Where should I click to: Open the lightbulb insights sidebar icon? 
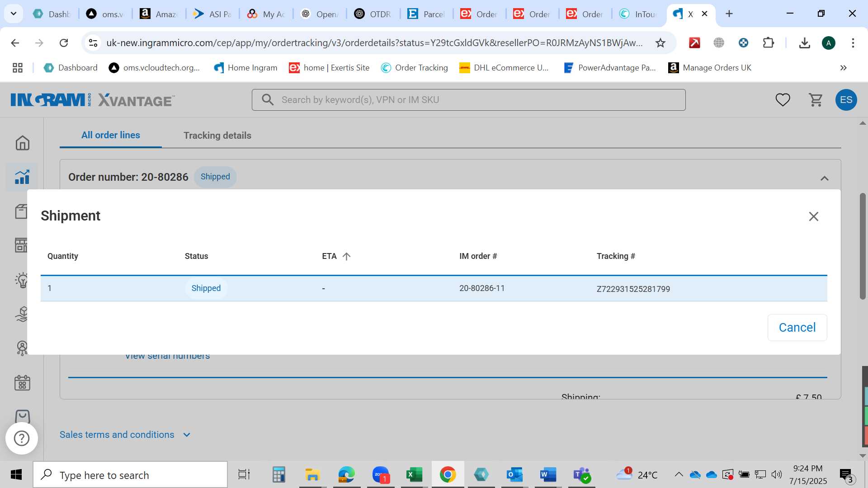coord(22,280)
